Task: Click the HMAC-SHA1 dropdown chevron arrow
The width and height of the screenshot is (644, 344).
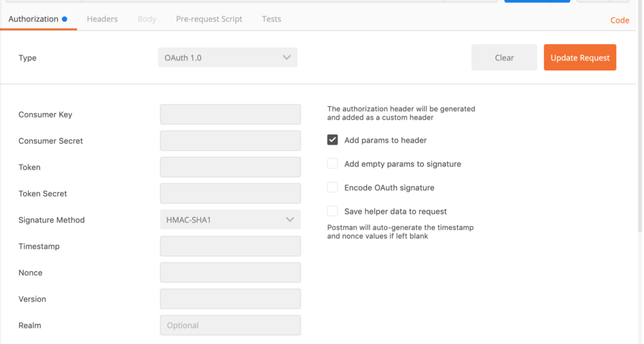Action: coord(290,219)
